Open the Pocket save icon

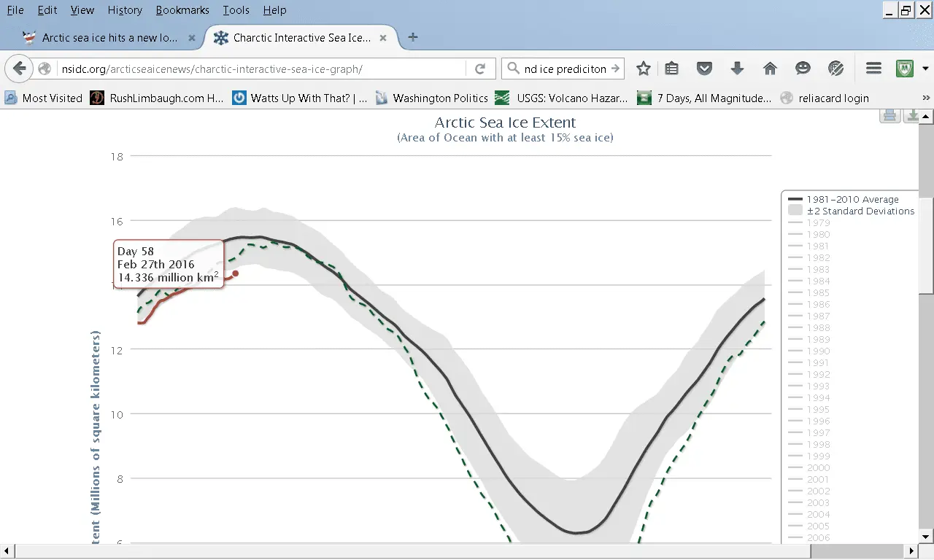pos(704,69)
